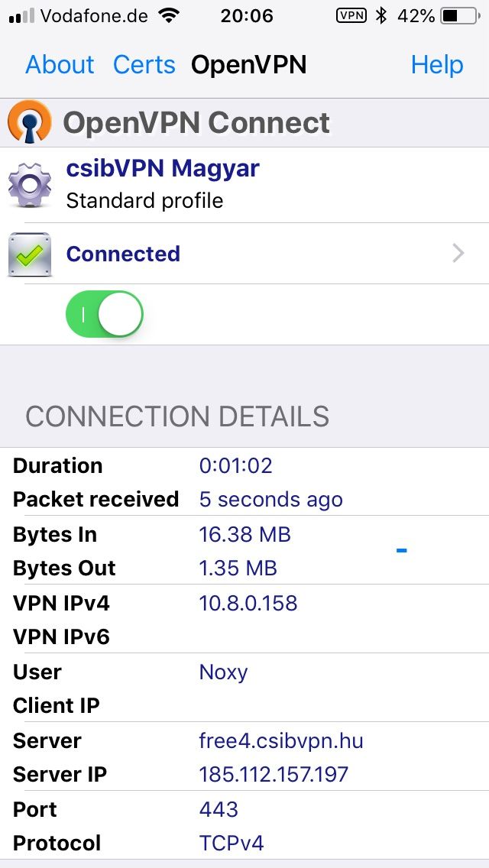The height and width of the screenshot is (868, 489).
Task: Expand the Connected status chevron
Action: click(x=458, y=254)
